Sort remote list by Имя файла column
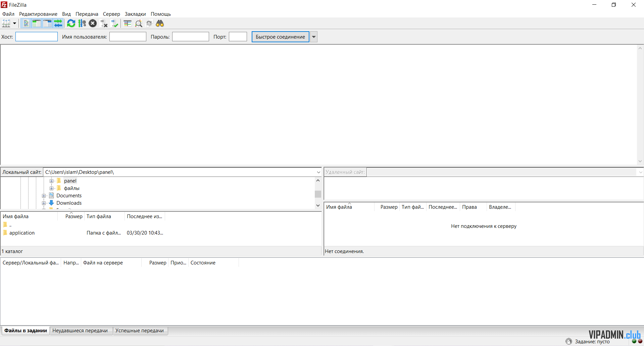The height and width of the screenshot is (346, 644). tap(349, 207)
